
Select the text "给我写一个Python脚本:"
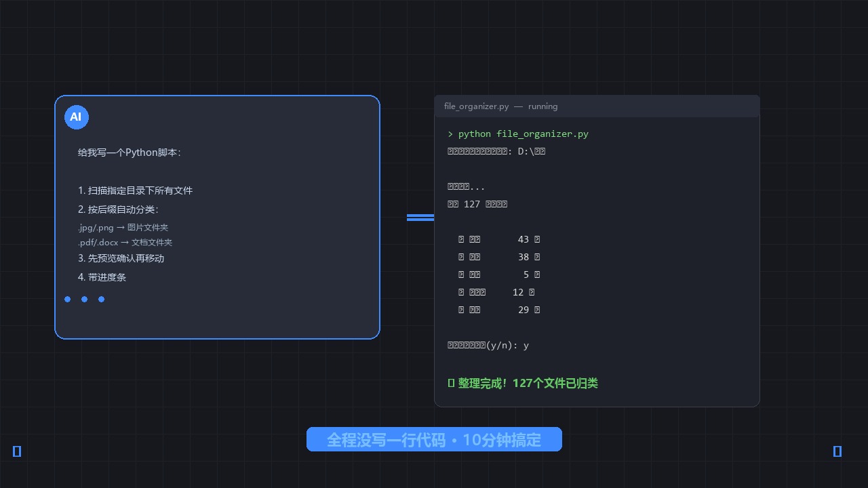130,152
